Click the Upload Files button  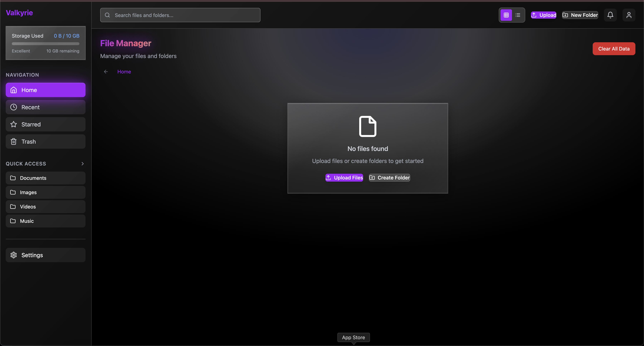coord(344,177)
